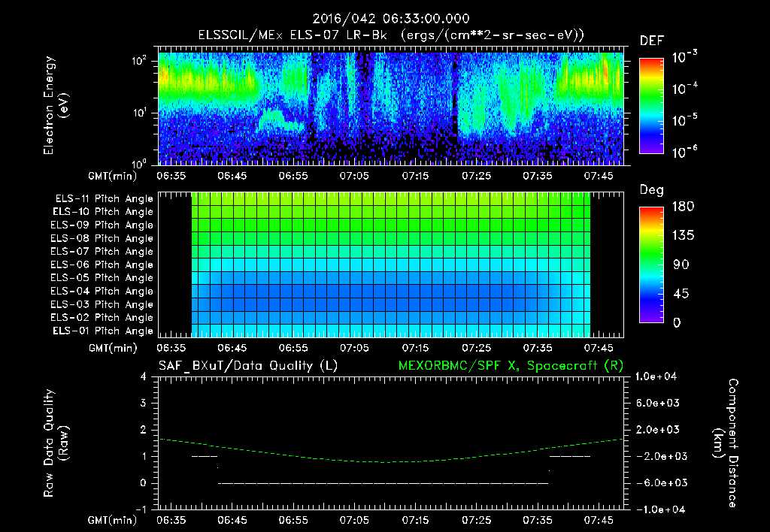This screenshot has height=532, width=770.
Task: Click the ELS-06 Pitch Angle row label
Action: [102, 265]
